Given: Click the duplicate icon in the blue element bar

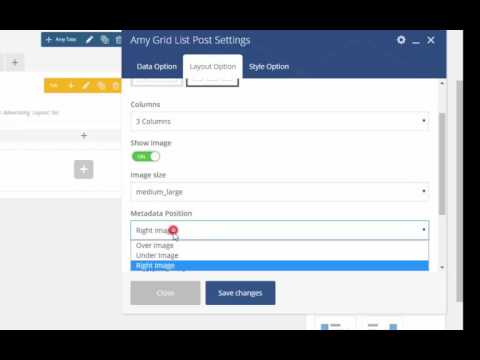Looking at the screenshot, I should click(105, 40).
